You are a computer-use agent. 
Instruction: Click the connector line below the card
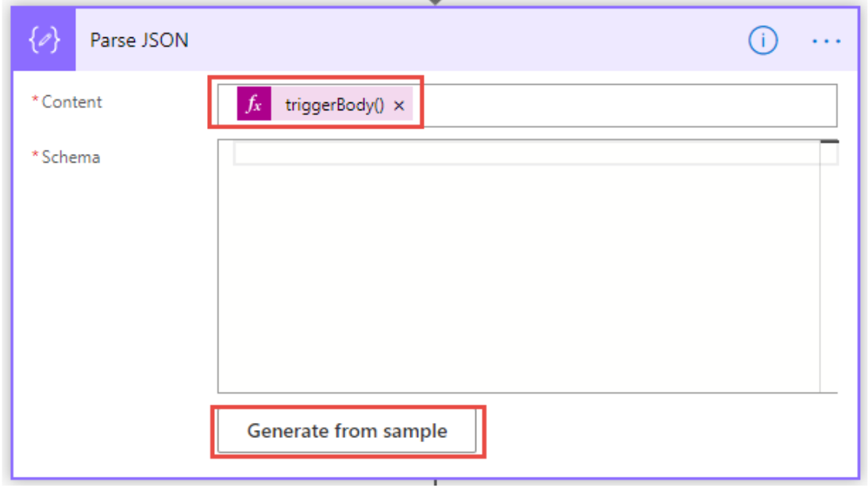435,482
